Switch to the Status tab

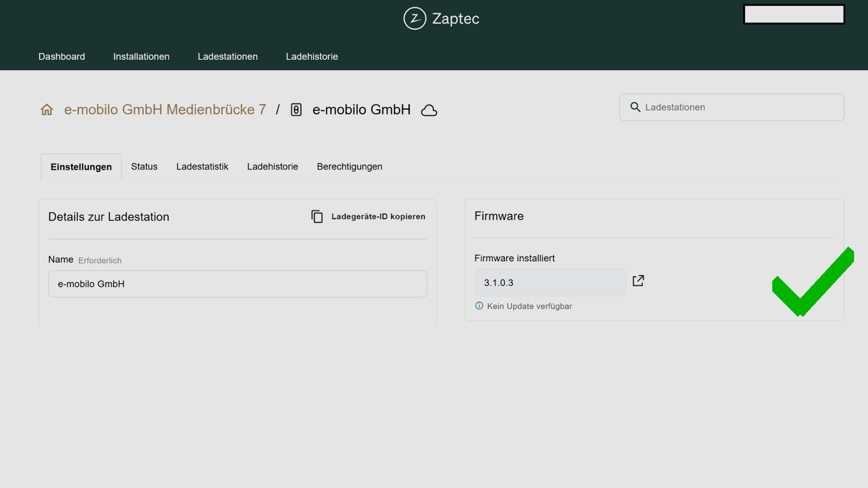[x=144, y=167]
